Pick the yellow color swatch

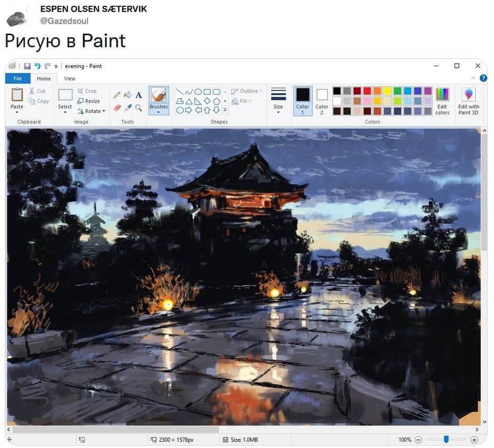387,91
